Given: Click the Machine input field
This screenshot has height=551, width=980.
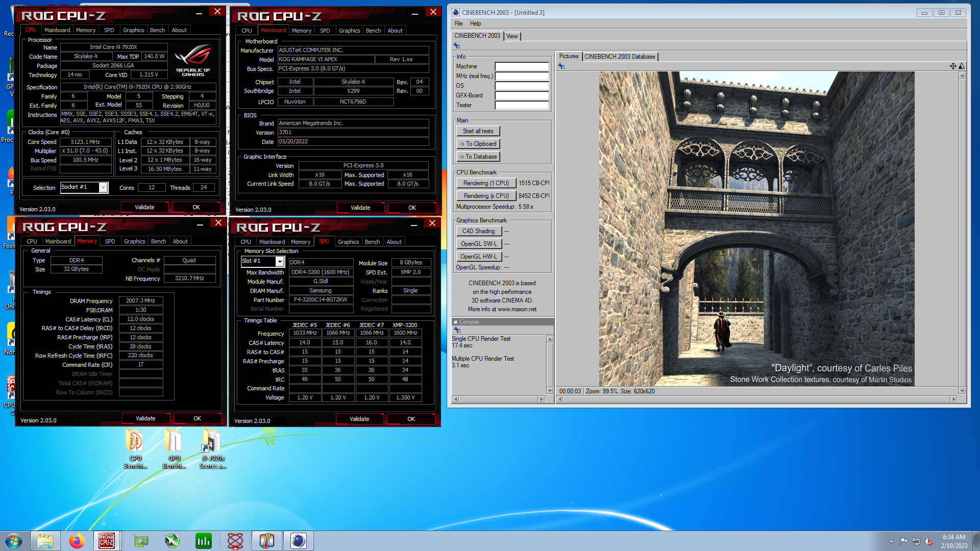Looking at the screenshot, I should coord(522,66).
